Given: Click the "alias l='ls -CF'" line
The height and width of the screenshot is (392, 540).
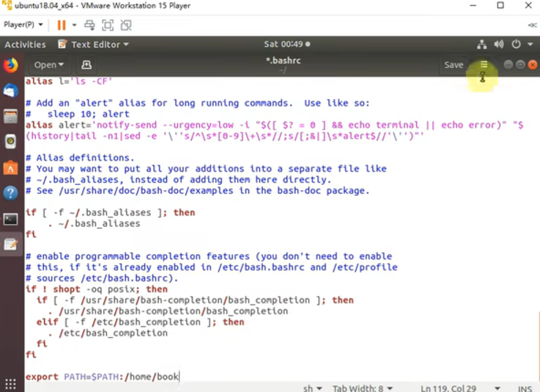Looking at the screenshot, I should [x=69, y=81].
